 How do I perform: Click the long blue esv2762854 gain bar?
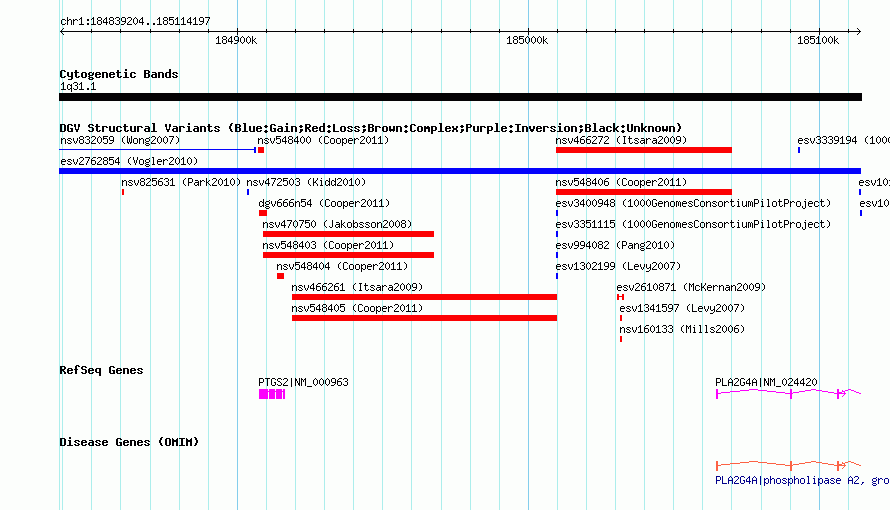(x=460, y=171)
